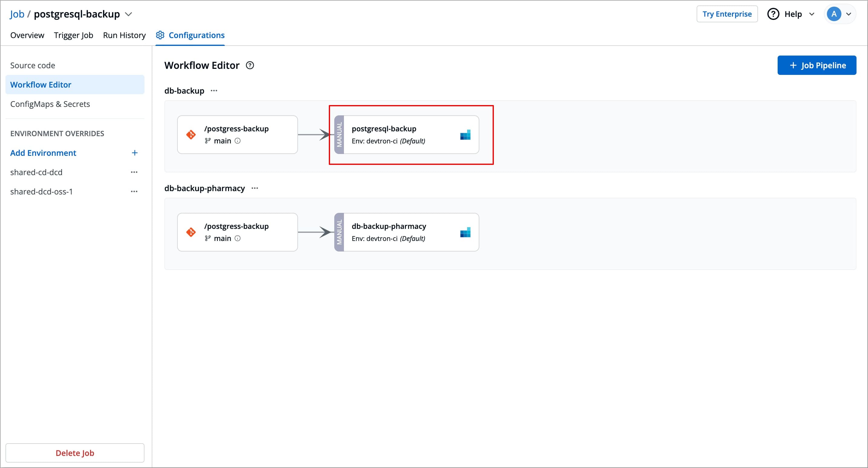This screenshot has width=868, height=468.
Task: Open the Job breadcrumb link
Action: 17,14
